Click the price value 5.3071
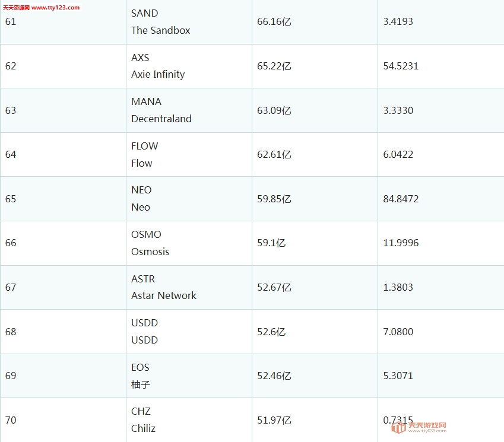This screenshot has width=504, height=442. coord(398,376)
